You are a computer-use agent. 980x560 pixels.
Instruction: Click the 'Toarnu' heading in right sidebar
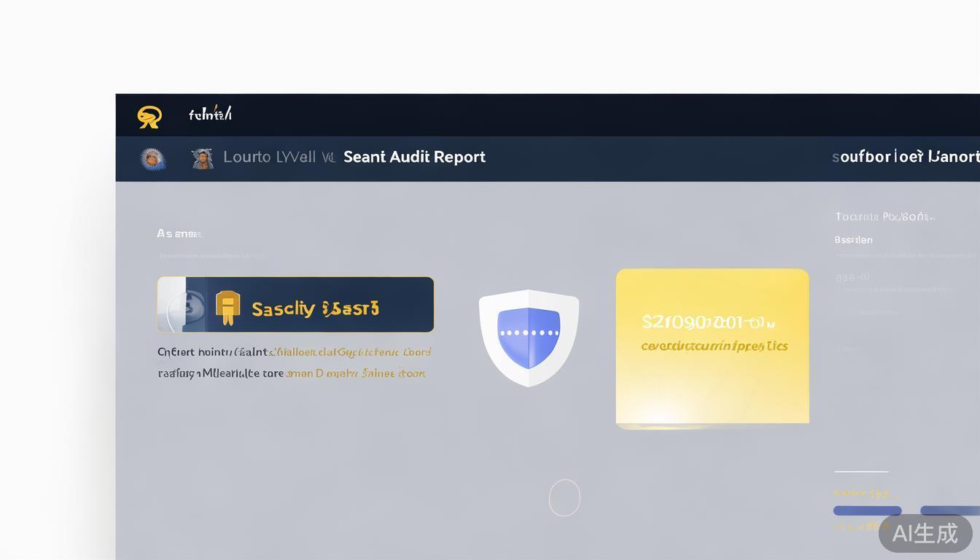(x=884, y=217)
